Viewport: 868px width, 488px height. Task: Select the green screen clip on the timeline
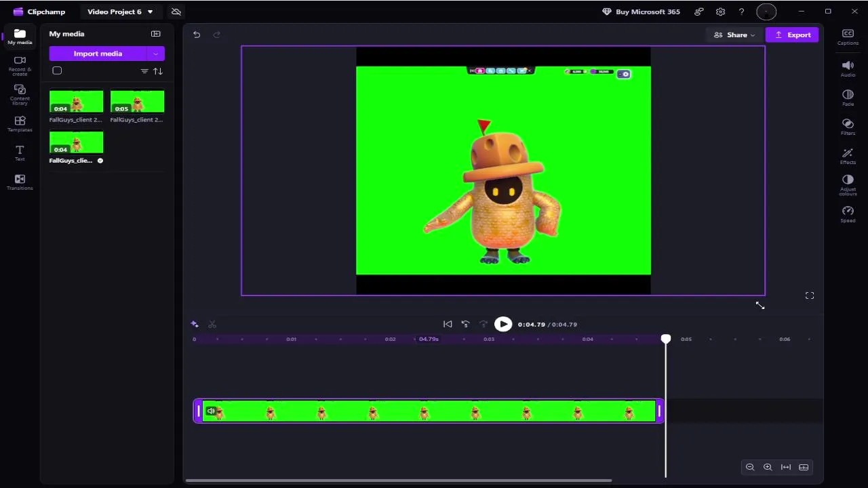(x=429, y=411)
